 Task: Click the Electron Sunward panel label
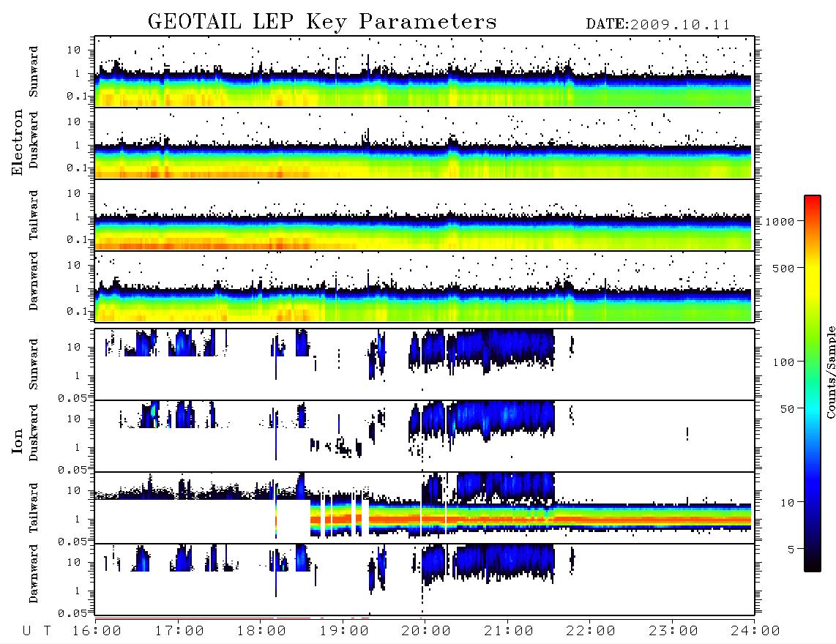click(34, 72)
